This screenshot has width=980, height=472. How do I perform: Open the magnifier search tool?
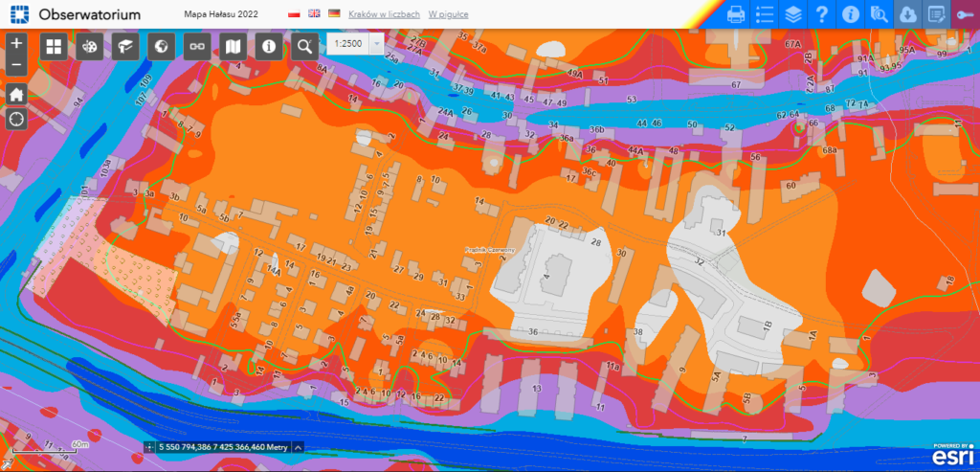305,45
